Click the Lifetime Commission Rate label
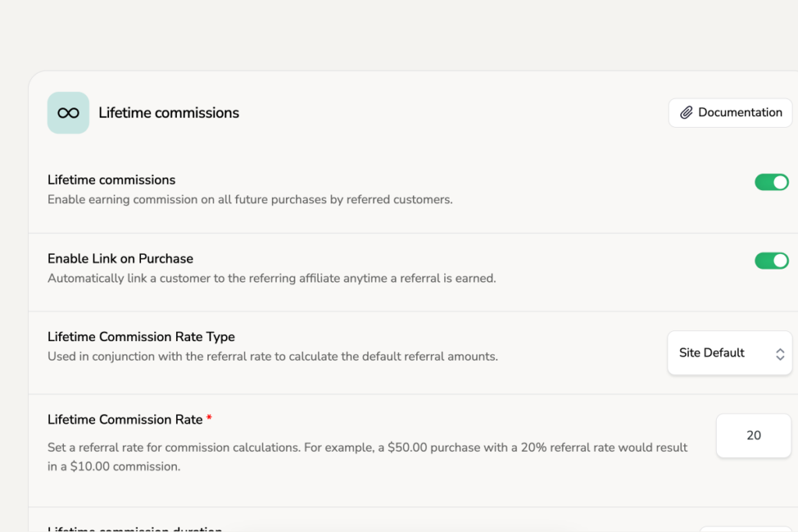The image size is (798, 532). click(x=123, y=419)
